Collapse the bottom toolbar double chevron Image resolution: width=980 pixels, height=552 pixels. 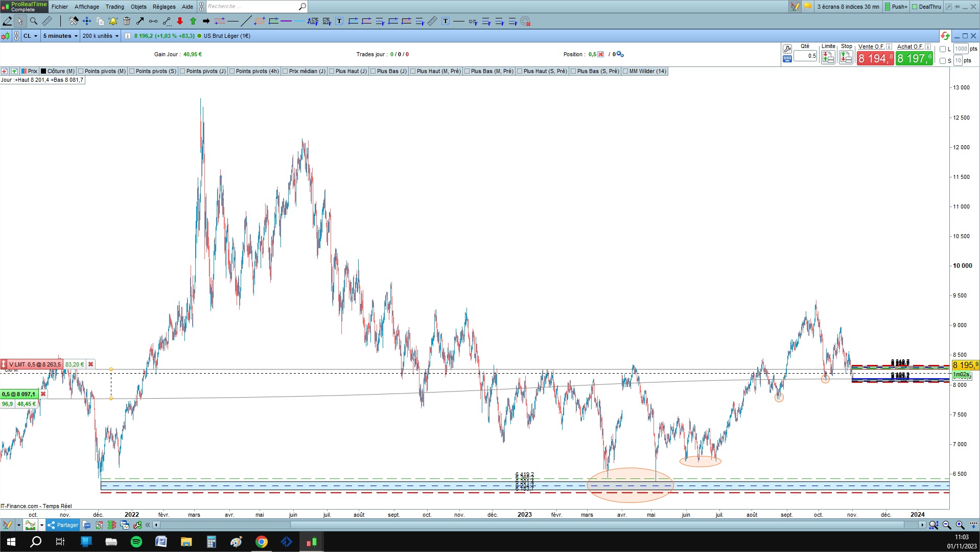(148, 525)
